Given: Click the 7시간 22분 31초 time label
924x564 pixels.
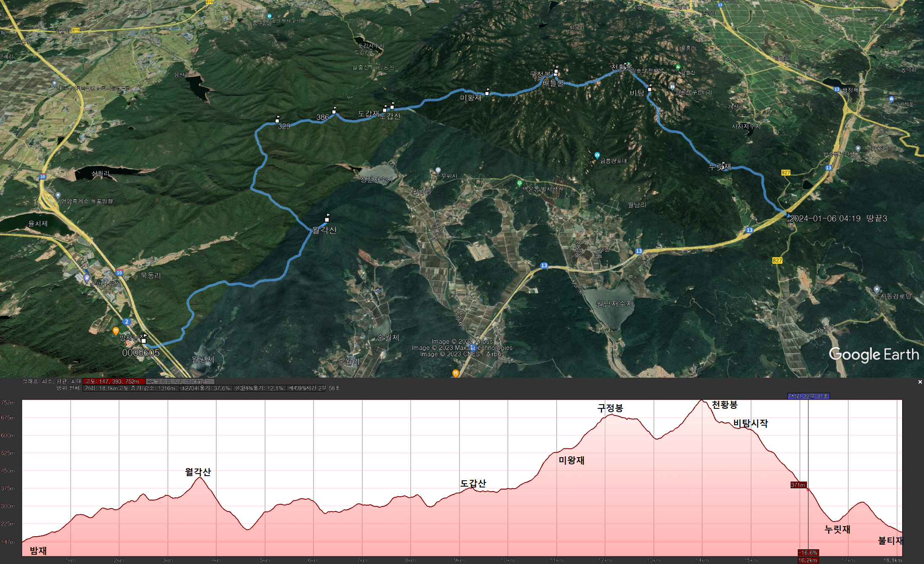Looking at the screenshot, I should click(x=808, y=396).
